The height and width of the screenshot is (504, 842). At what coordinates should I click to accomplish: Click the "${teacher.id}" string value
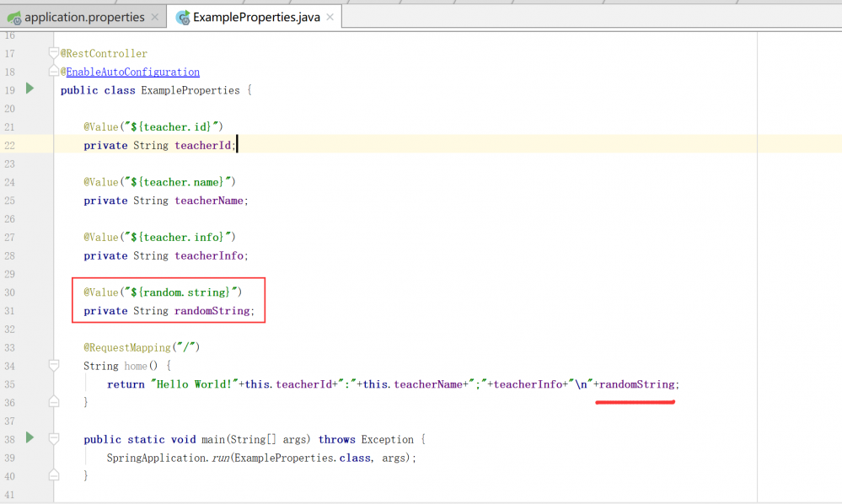[x=171, y=126]
